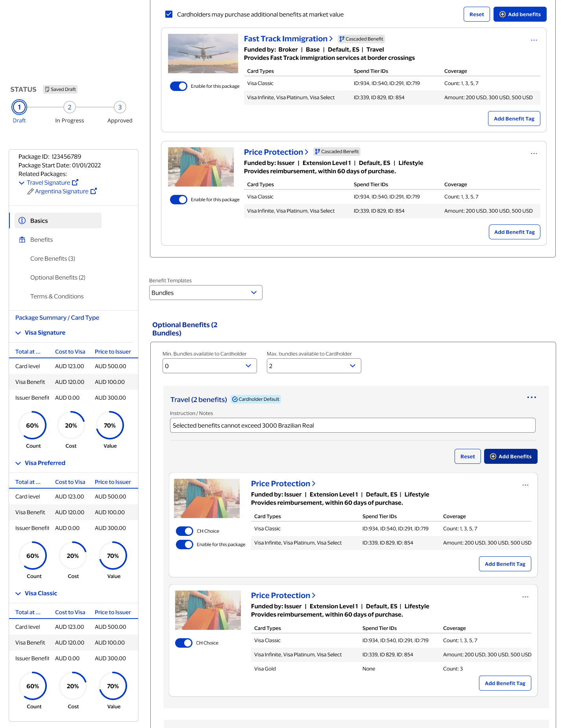Open more options for Fast Track Immigration card
This screenshot has height=728, width=575.
point(534,40)
